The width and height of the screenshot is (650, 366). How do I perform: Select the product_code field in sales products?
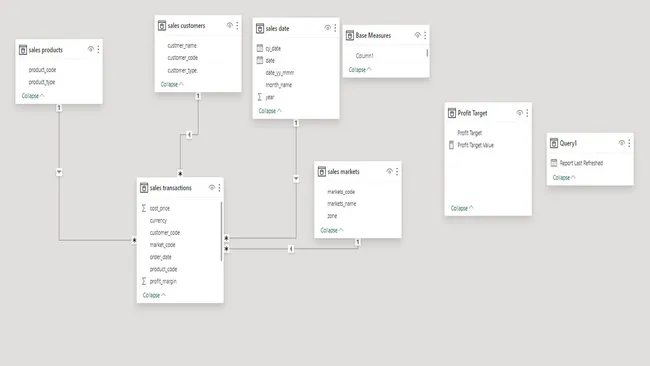tap(42, 70)
